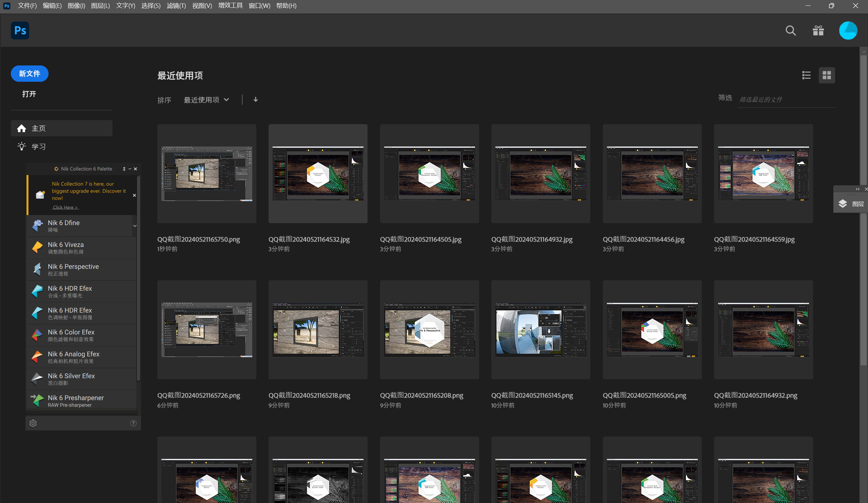Follow the Click Here link
Viewport: 868px width, 503px height.
coord(65,207)
